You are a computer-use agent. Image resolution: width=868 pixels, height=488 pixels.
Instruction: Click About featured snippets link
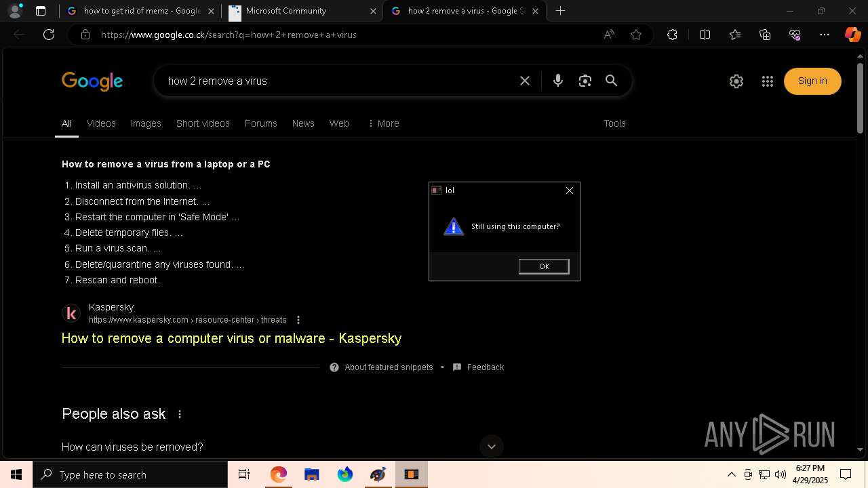389,367
